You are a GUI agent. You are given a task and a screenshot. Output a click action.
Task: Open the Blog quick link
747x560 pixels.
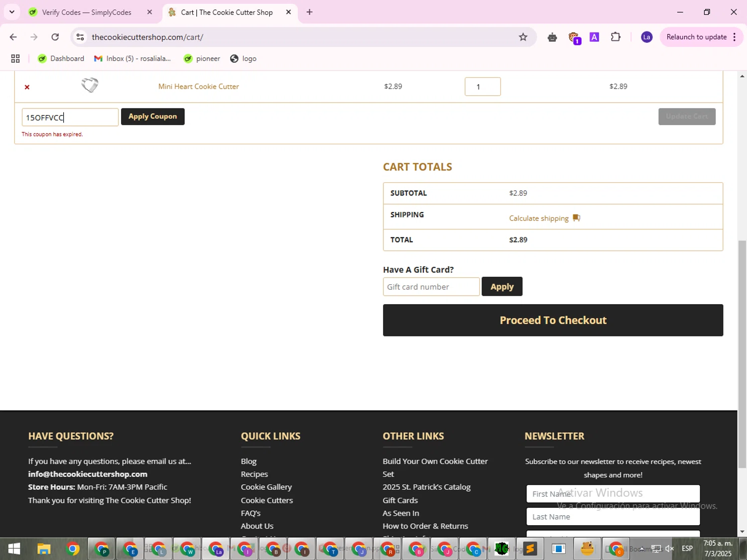(x=249, y=461)
